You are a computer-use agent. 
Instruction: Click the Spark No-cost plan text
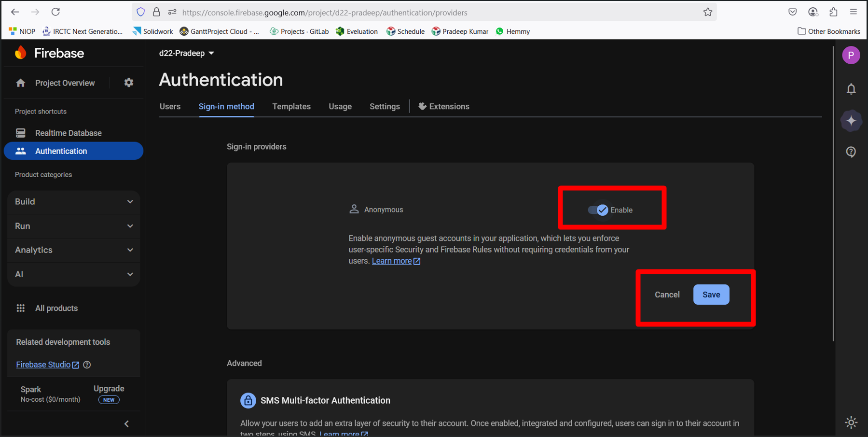tap(50, 394)
